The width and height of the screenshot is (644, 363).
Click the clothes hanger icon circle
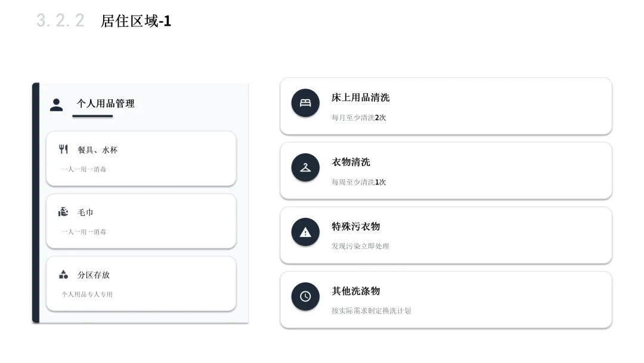point(305,167)
